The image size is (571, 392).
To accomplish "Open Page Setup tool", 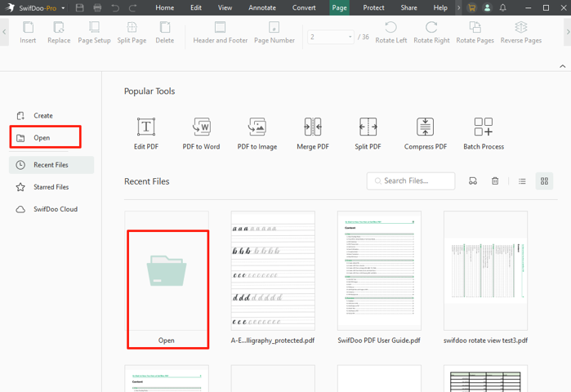I will [94, 33].
